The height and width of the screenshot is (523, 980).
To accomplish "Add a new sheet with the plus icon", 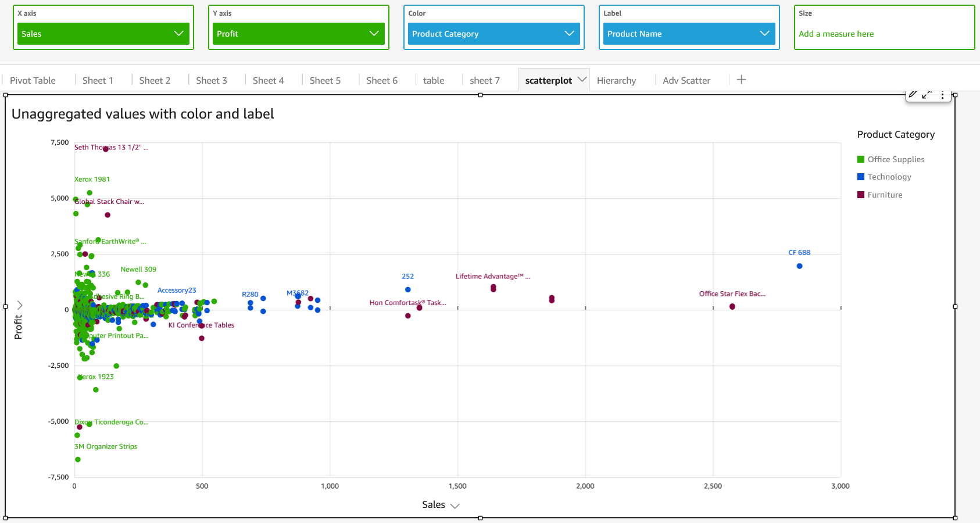I will 742,80.
